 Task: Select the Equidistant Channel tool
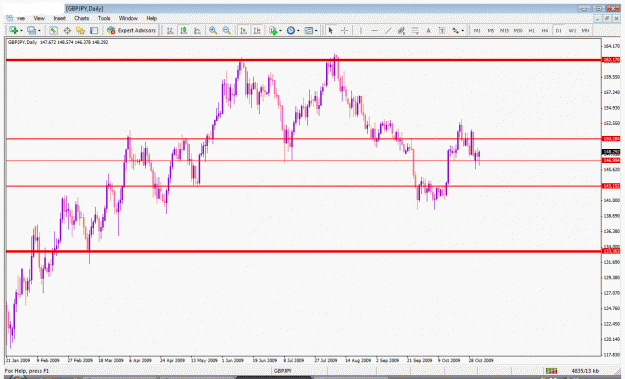401,30
